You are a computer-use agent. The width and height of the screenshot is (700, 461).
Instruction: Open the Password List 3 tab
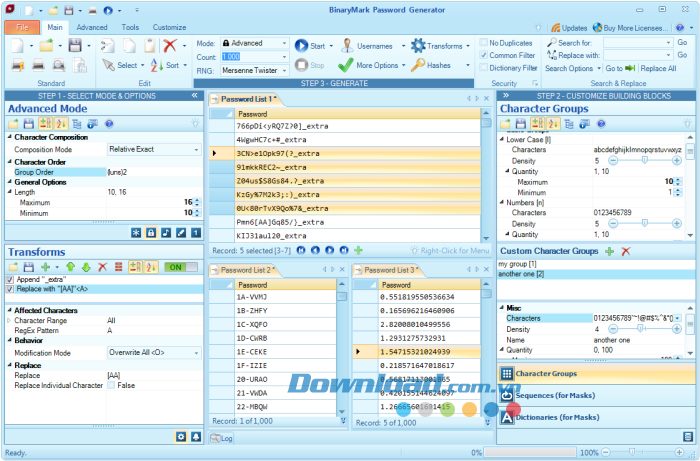click(x=391, y=270)
